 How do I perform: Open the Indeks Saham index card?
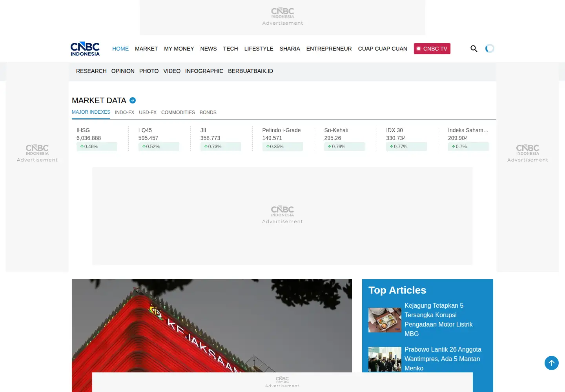(468, 139)
